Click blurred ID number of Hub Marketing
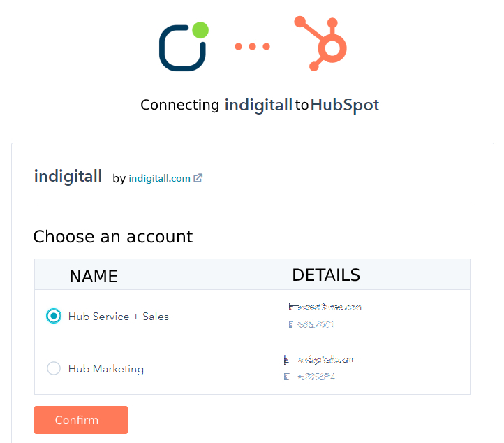The width and height of the screenshot is (504, 443). (x=316, y=377)
